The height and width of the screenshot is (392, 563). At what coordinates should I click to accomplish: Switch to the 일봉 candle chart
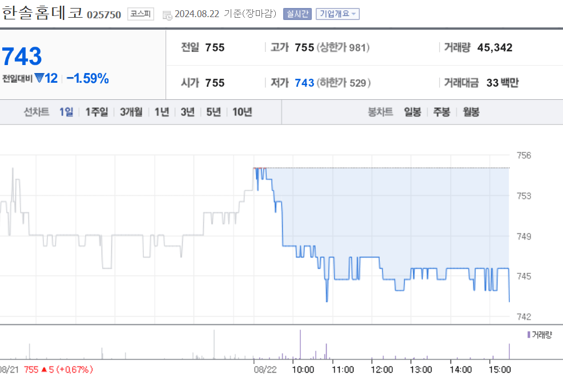(x=412, y=112)
